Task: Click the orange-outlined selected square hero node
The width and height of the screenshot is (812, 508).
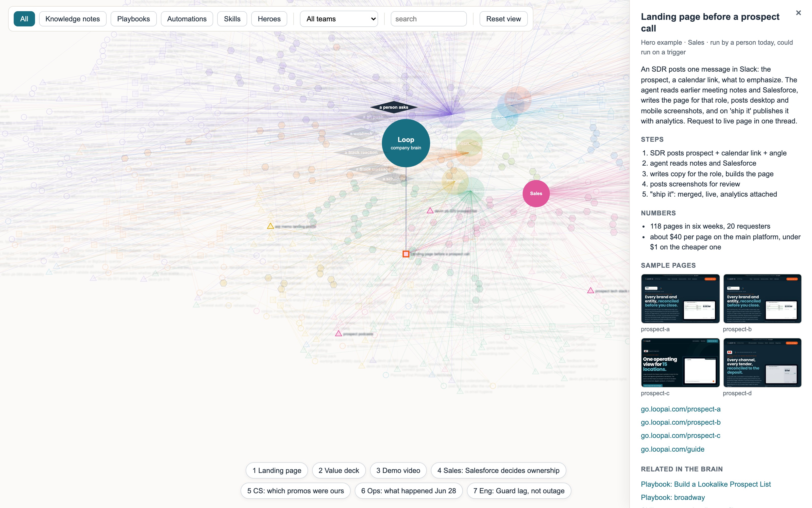Action: point(406,254)
